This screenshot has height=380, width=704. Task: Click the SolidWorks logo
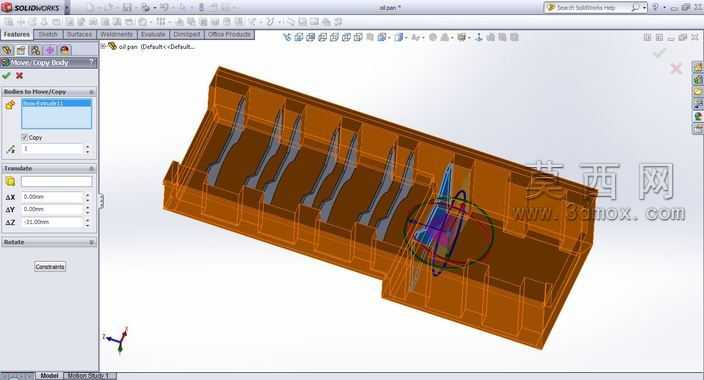coord(31,8)
